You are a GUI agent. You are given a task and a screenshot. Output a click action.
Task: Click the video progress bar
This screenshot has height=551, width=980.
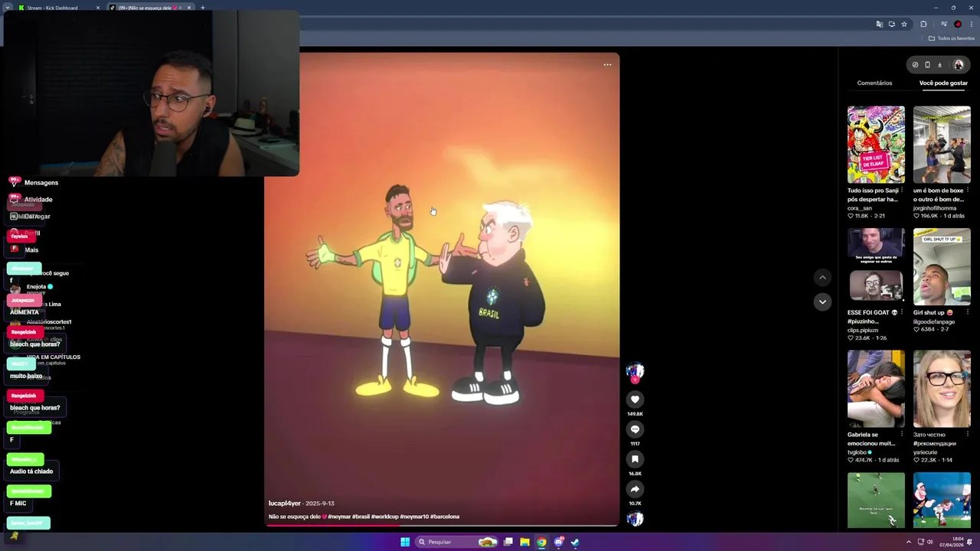pos(442,525)
